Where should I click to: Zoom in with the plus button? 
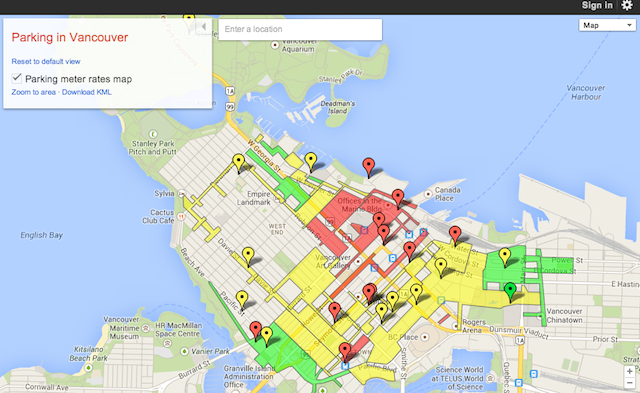[x=629, y=371]
